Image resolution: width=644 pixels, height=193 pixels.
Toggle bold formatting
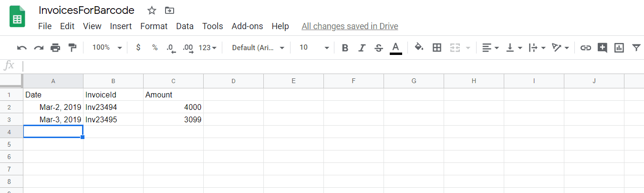pos(345,48)
